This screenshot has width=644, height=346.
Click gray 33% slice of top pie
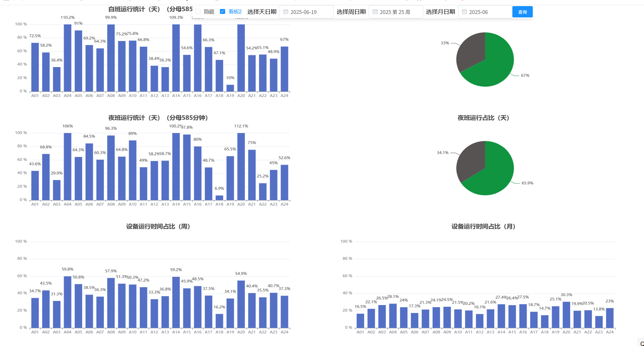pos(472,51)
